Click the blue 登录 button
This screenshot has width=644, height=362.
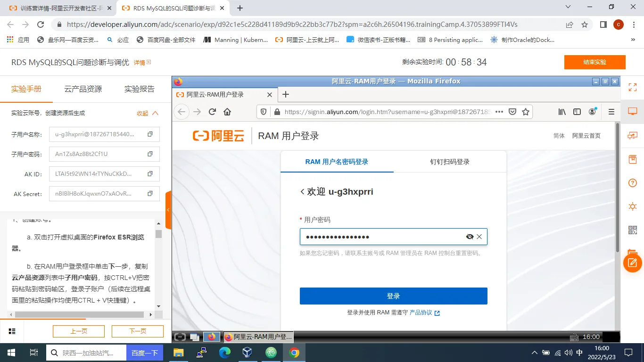click(393, 296)
